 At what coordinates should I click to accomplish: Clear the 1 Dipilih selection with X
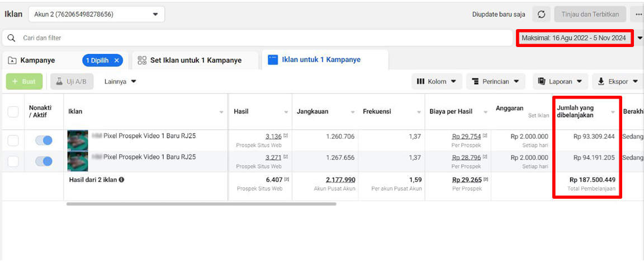click(117, 60)
